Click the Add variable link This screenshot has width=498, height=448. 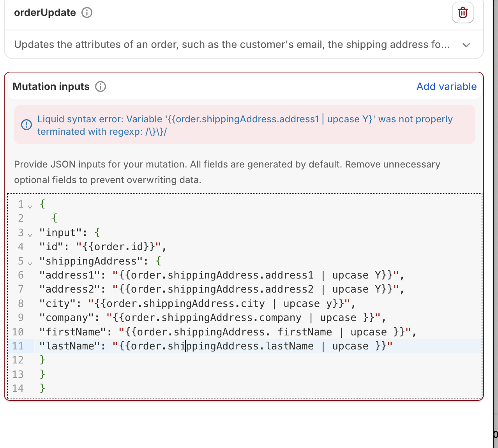coord(446,86)
